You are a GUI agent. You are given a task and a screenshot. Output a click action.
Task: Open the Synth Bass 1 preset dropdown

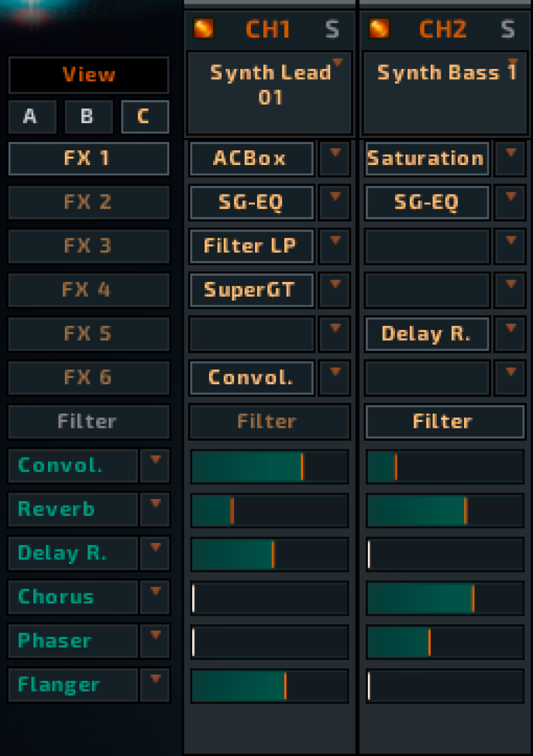coord(512,62)
